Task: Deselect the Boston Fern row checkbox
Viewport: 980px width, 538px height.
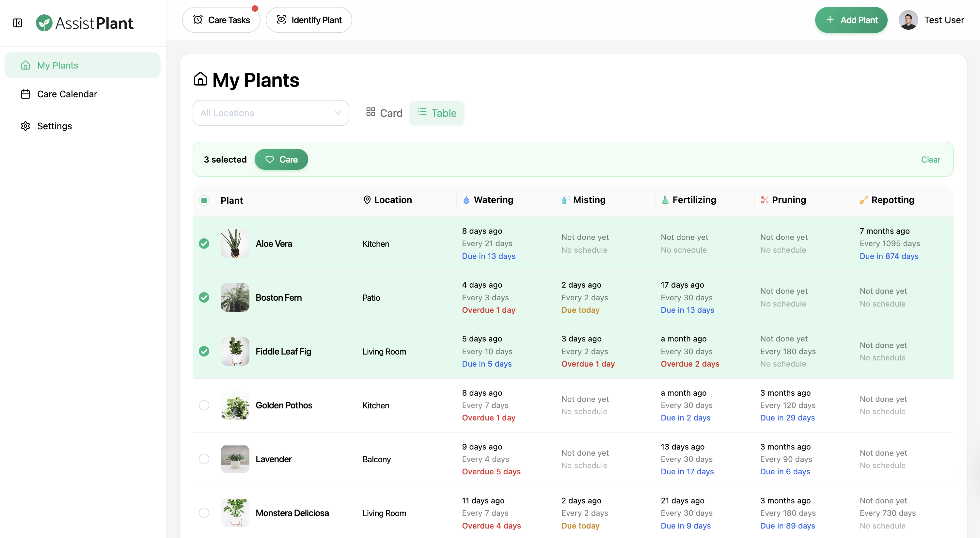Action: coord(204,297)
